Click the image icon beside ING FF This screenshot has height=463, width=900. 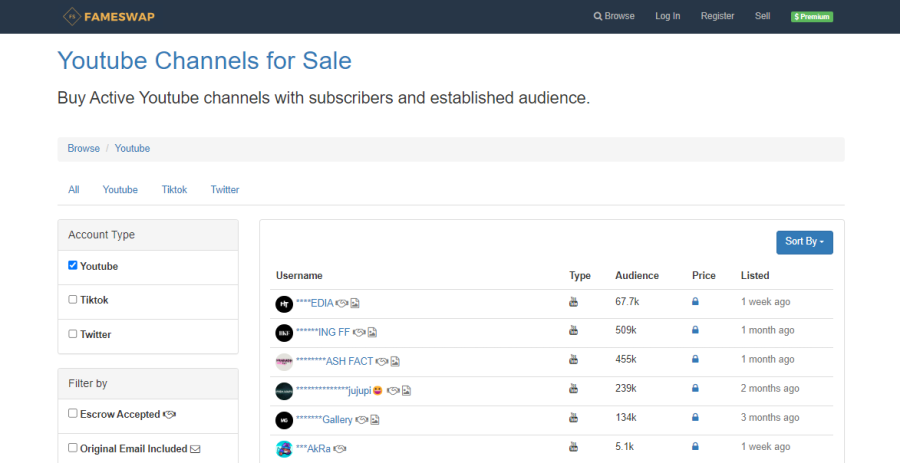click(x=372, y=333)
